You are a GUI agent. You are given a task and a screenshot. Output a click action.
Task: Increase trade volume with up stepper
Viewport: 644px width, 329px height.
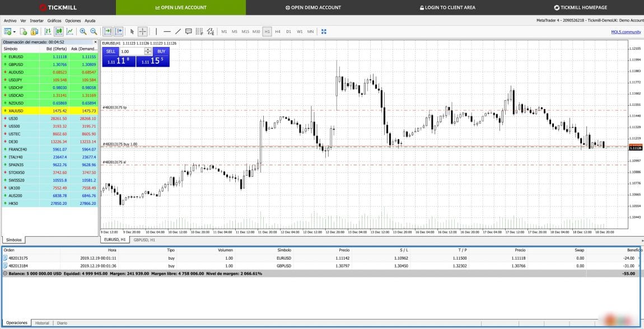click(x=148, y=50)
